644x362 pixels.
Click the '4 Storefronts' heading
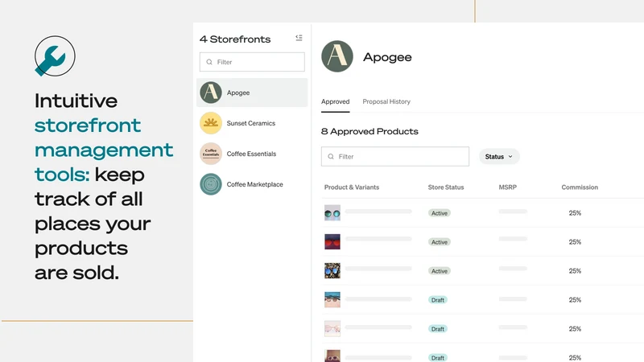pos(235,39)
